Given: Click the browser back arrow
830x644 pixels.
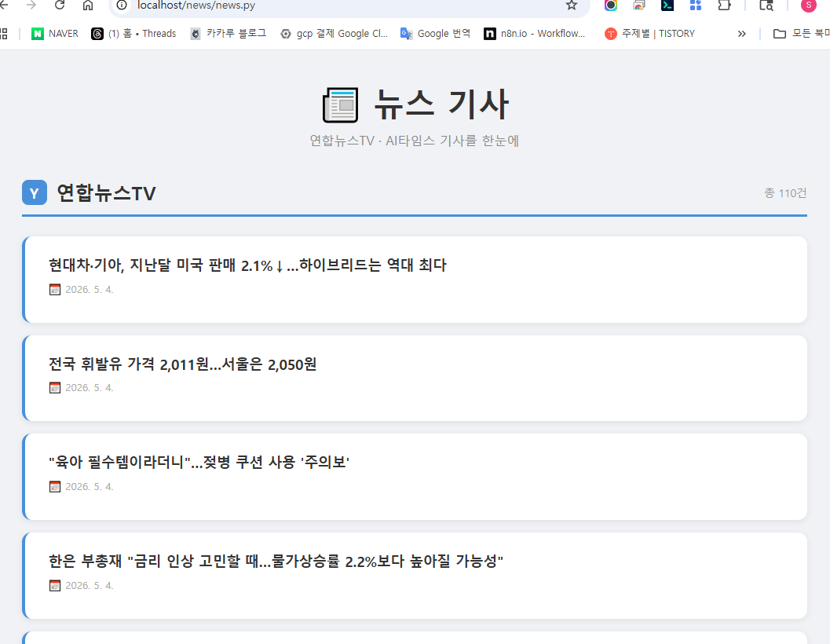Looking at the screenshot, I should [4, 5].
